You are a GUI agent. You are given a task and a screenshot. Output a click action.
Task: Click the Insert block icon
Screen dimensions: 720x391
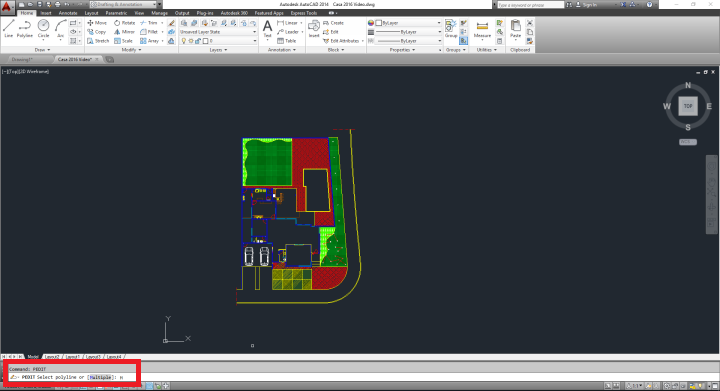(x=314, y=28)
